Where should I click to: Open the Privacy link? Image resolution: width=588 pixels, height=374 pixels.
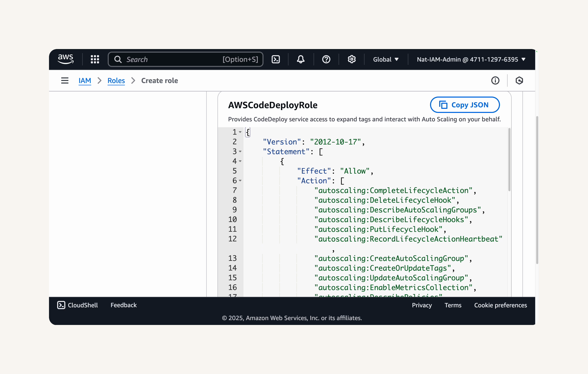(x=422, y=305)
